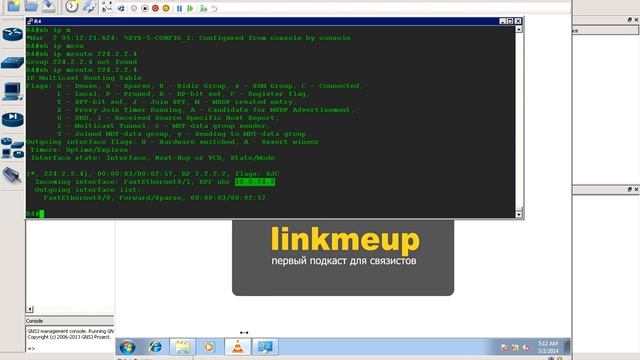This screenshot has height=360, width=640.
Task: Close the R4 terminal window
Action: [518, 21]
